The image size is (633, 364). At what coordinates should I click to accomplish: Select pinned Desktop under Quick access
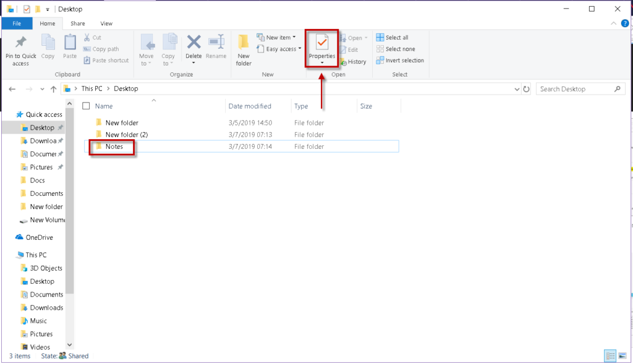pyautogui.click(x=42, y=127)
